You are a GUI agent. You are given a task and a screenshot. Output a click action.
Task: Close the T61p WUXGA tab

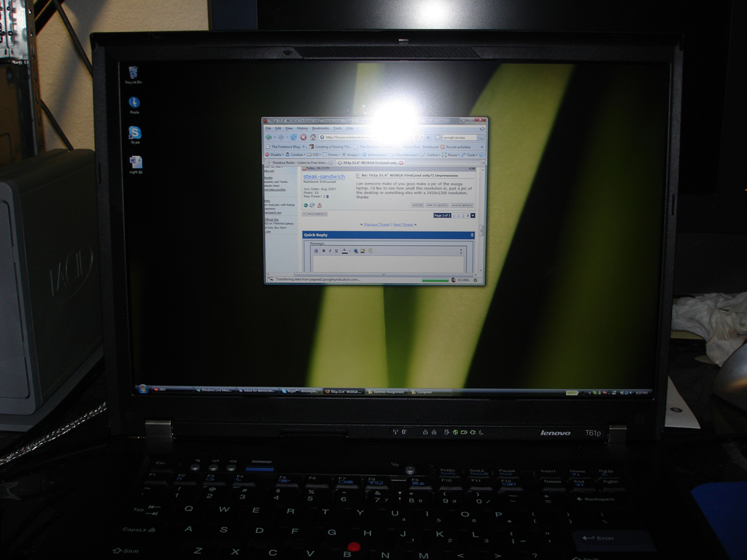pos(401,163)
